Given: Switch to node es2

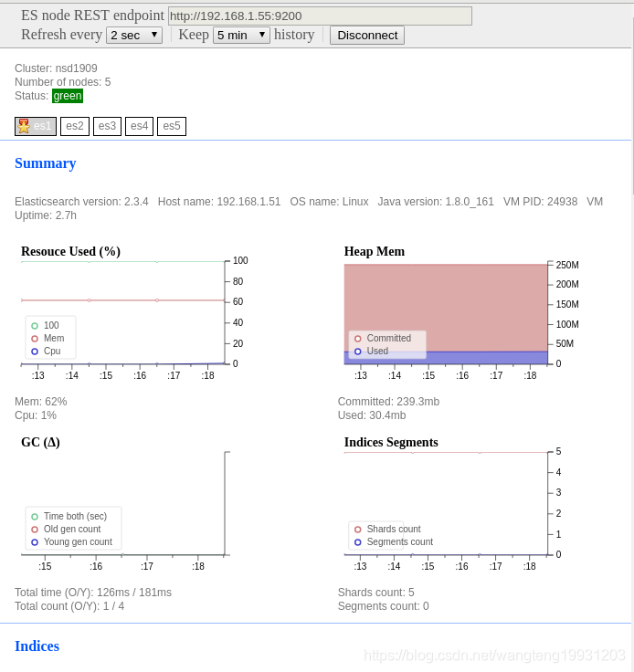Looking at the screenshot, I should pyautogui.click(x=75, y=126).
